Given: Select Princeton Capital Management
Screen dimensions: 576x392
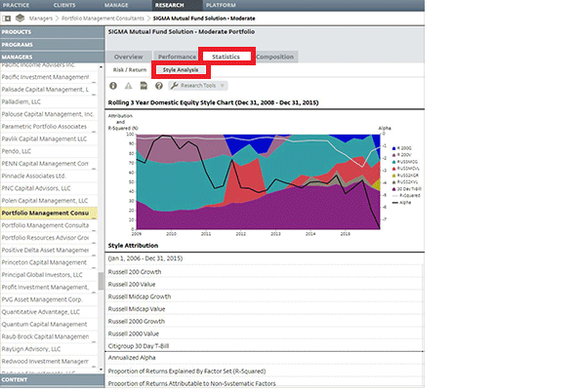Looking at the screenshot, I should pyautogui.click(x=49, y=262).
